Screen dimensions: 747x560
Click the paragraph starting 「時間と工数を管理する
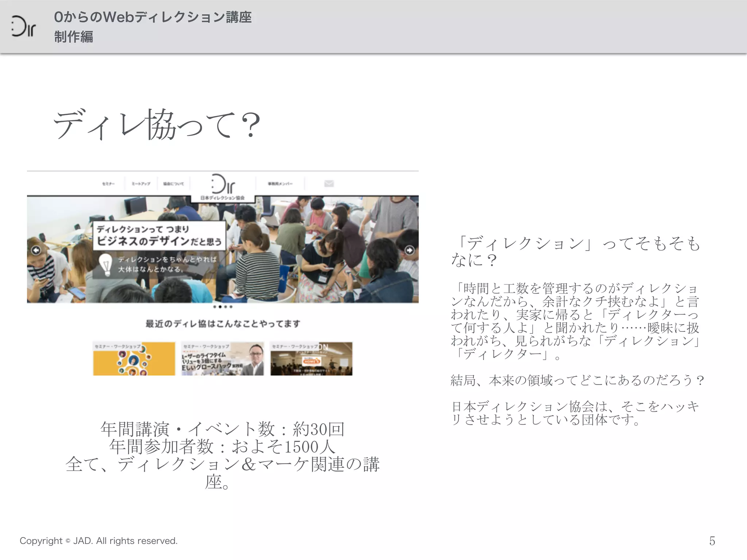tap(575, 321)
